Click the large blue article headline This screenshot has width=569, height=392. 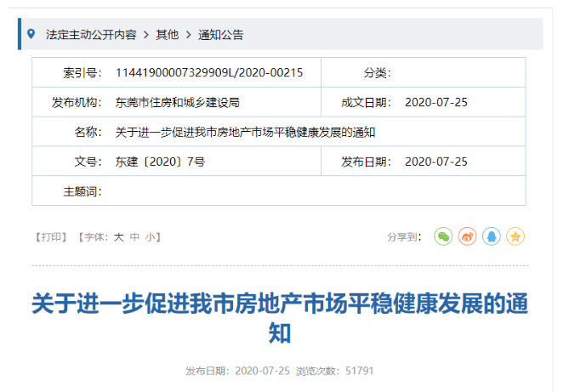(x=280, y=318)
